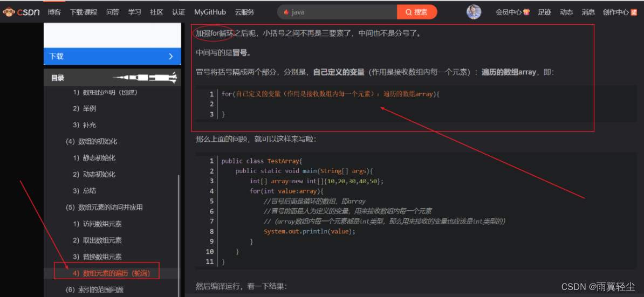Open 会员中心 member center link
644x297 pixels.
509,12
